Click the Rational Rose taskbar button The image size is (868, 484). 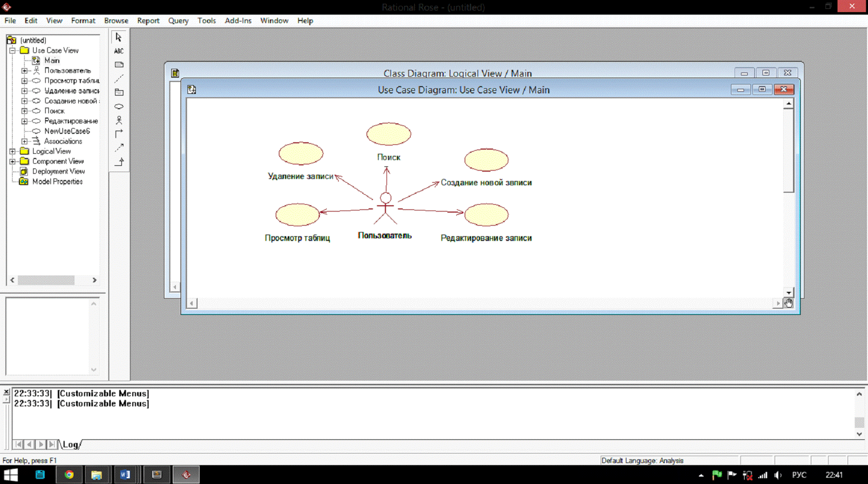[186, 475]
